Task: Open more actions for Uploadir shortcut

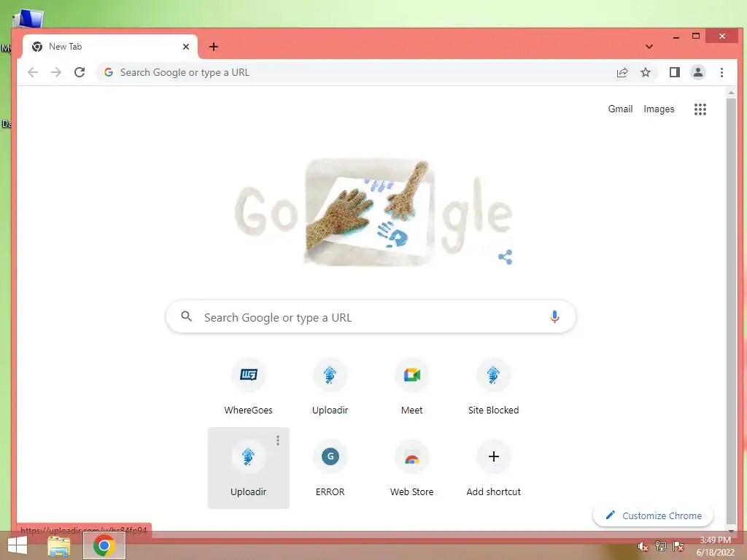Action: click(x=278, y=440)
